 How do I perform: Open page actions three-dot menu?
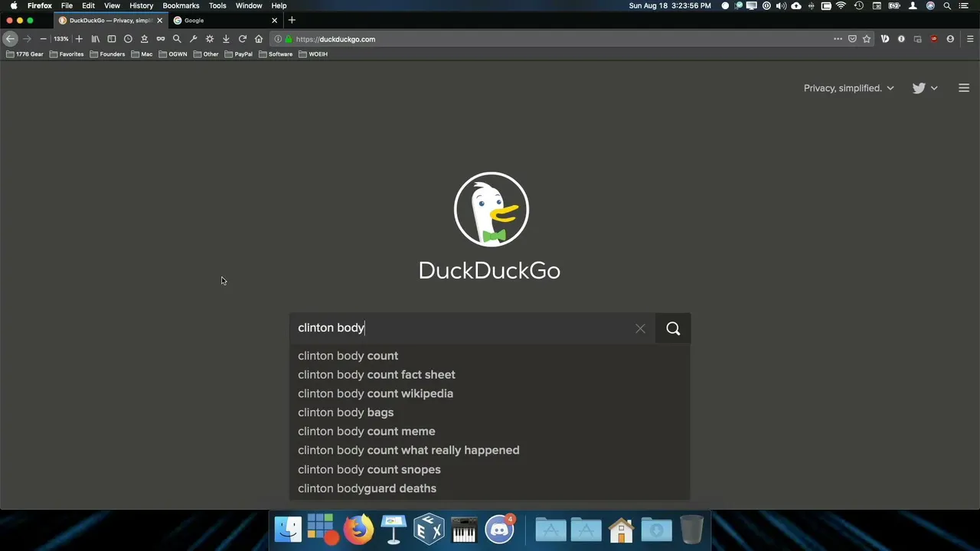pos(838,39)
